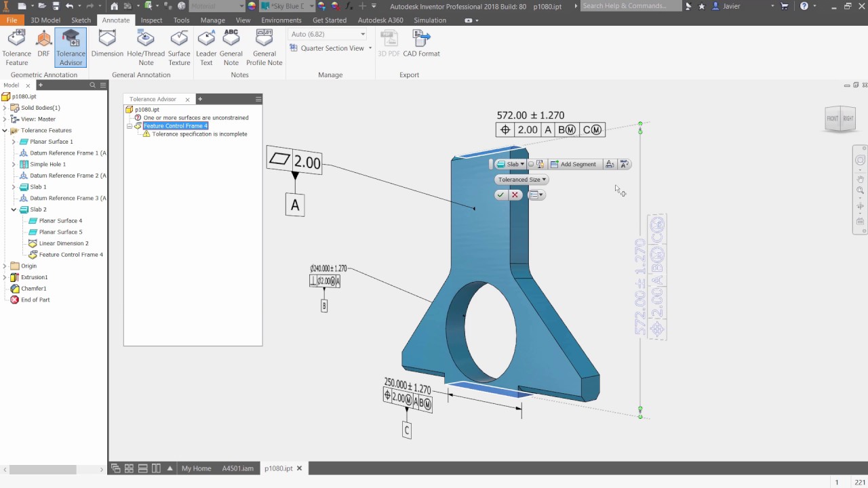Image resolution: width=868 pixels, height=488 pixels.
Task: Open the Inspect ribbon tab
Action: coord(151,20)
